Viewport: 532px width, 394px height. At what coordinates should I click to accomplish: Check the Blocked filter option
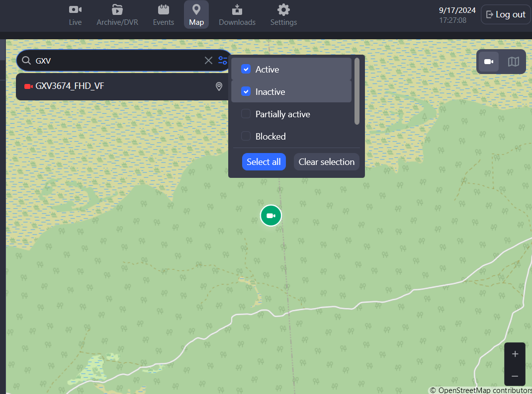(246, 137)
